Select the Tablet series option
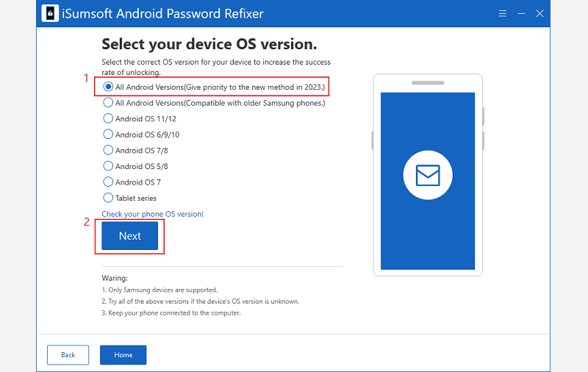Viewport: 588px width, 372px height. 130,198
